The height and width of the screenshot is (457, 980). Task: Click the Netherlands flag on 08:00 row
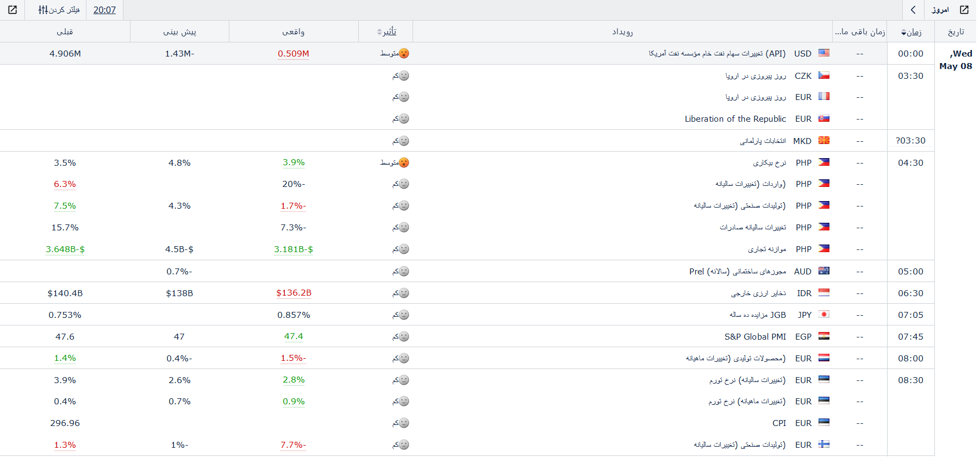[x=824, y=358]
